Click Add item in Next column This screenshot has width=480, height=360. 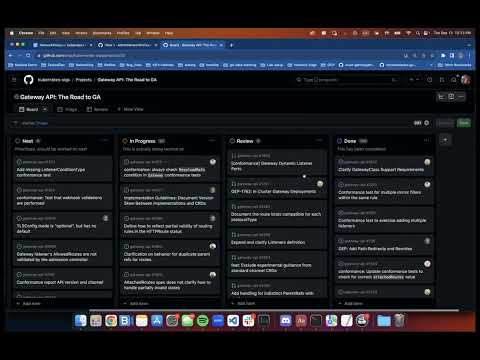(x=29, y=304)
